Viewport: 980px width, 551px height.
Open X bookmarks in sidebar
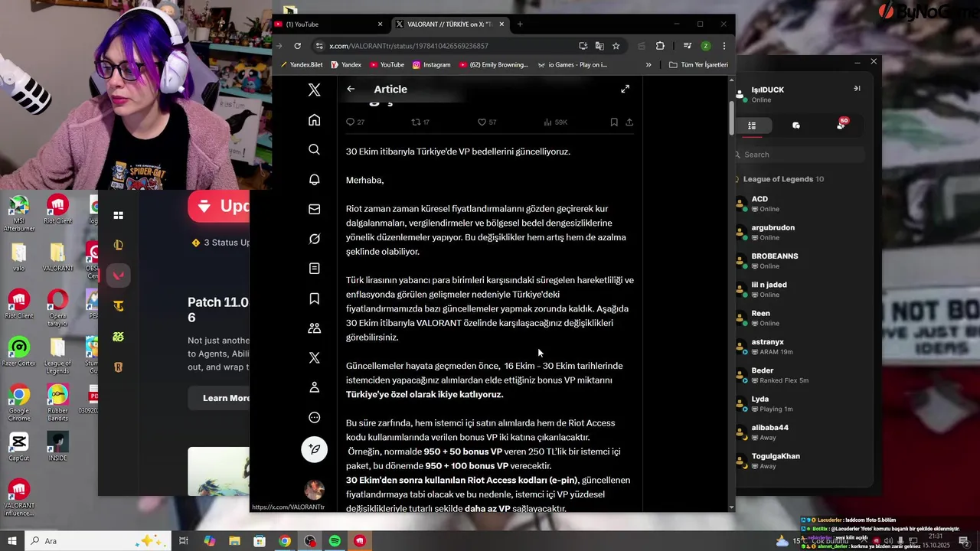[314, 298]
